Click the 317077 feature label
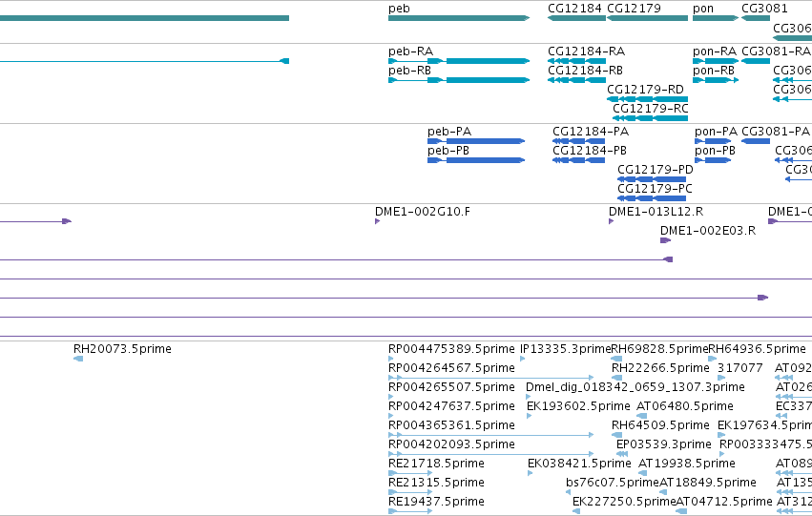This screenshot has width=812, height=516. (740, 368)
